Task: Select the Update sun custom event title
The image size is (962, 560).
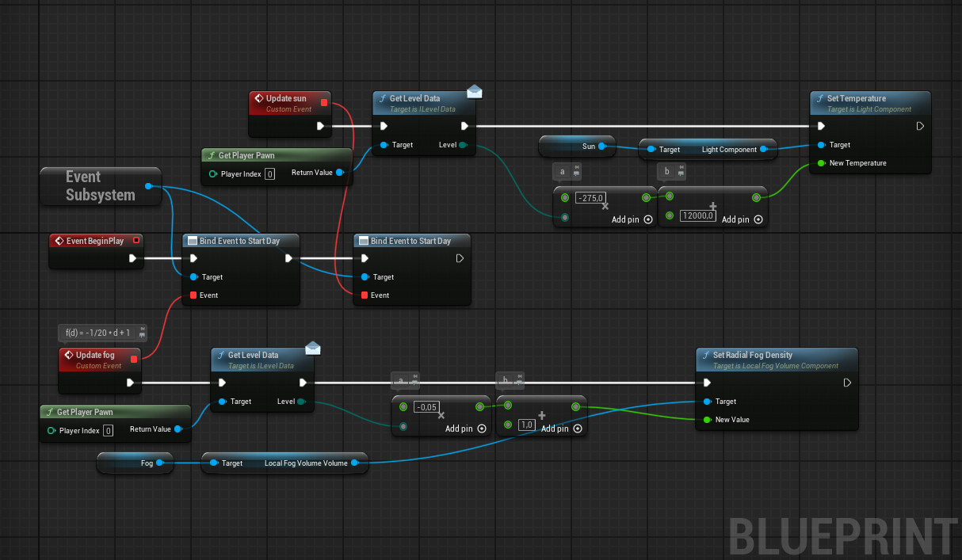Action: (x=286, y=98)
